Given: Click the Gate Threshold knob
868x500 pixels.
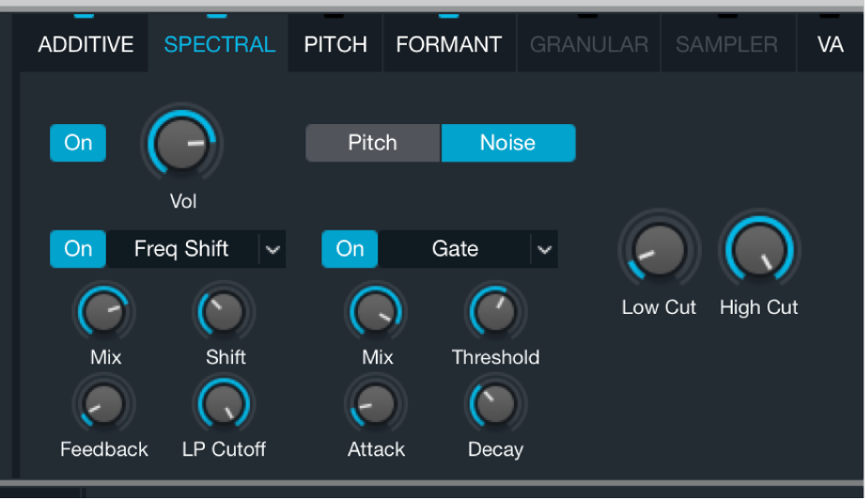Looking at the screenshot, I should [x=495, y=312].
